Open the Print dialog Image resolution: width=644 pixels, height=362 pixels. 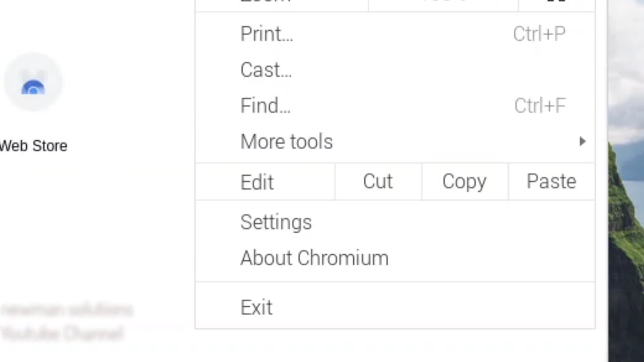267,34
